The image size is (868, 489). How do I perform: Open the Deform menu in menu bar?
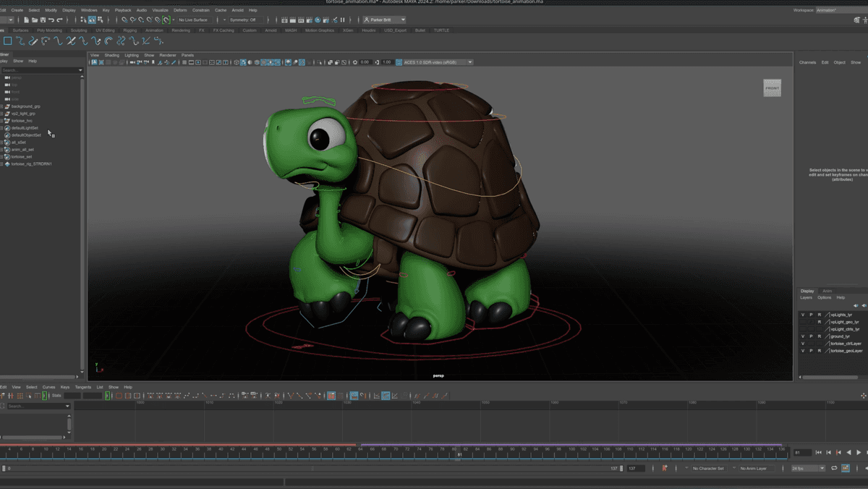coord(180,10)
